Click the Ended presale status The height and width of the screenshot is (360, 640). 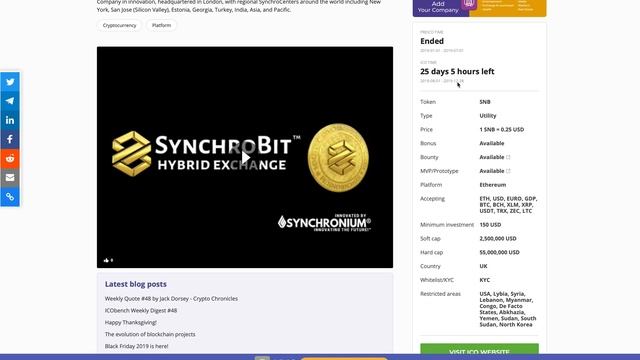[x=432, y=41]
